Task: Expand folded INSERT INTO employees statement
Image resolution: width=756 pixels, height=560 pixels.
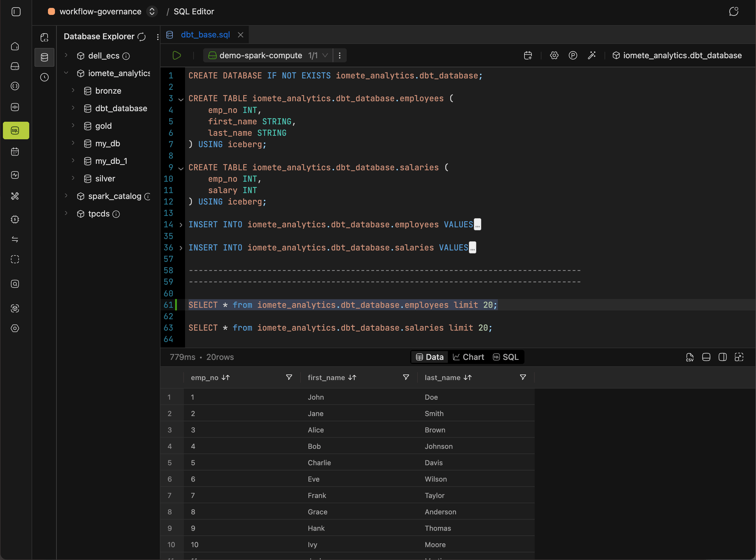Action: pyautogui.click(x=181, y=225)
